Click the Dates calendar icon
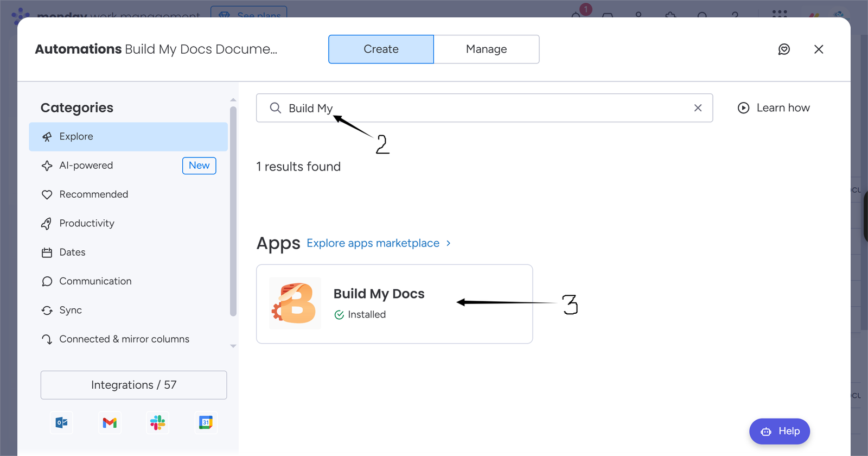 47,252
